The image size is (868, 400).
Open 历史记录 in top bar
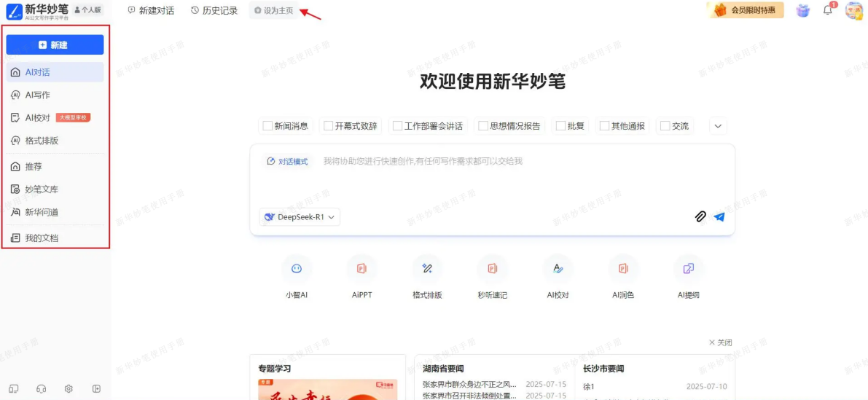(x=214, y=10)
